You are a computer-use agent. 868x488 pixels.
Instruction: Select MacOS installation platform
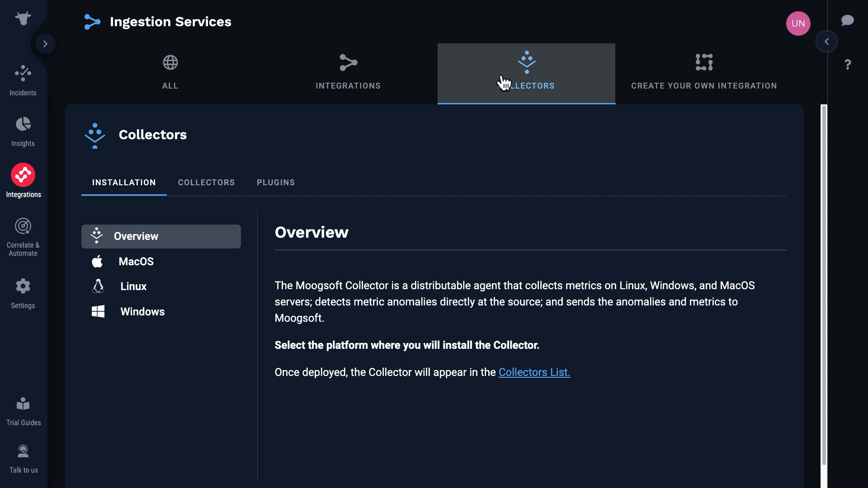[136, 262]
